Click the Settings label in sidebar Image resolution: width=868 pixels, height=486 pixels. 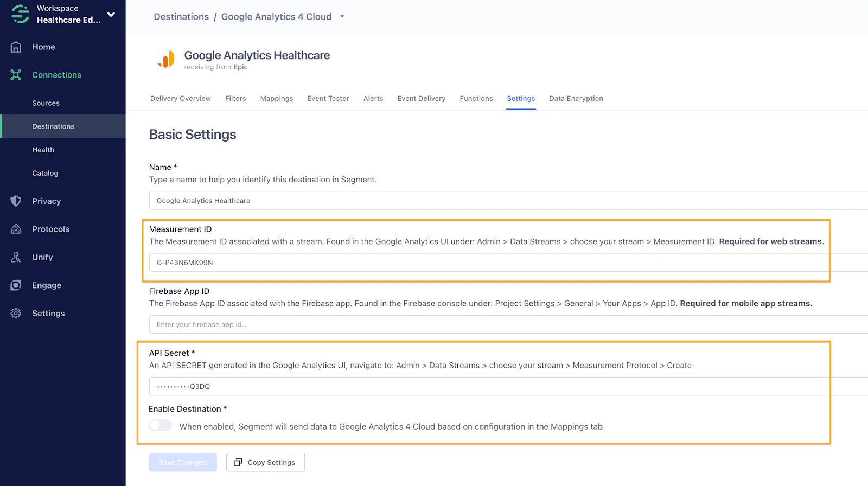coord(48,314)
